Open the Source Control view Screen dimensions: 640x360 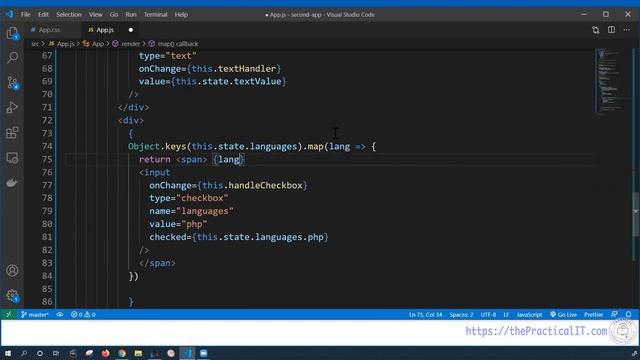(12, 83)
